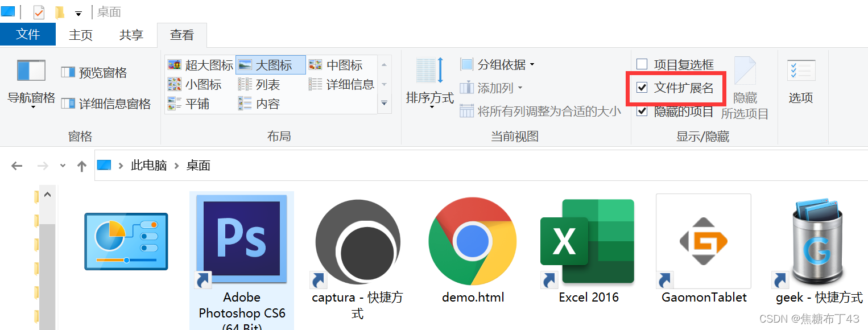Open the 分组依据 dropdown
868x330 pixels.
[497, 65]
